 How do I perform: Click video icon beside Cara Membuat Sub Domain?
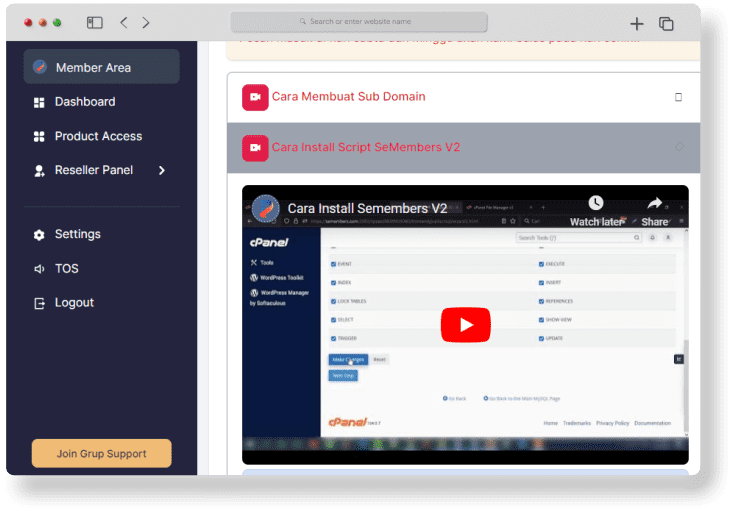tap(255, 97)
